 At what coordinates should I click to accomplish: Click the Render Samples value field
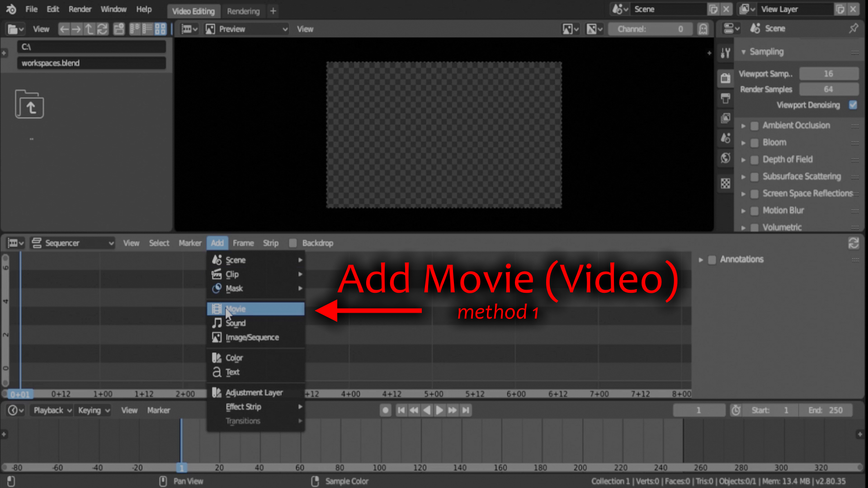[829, 89]
